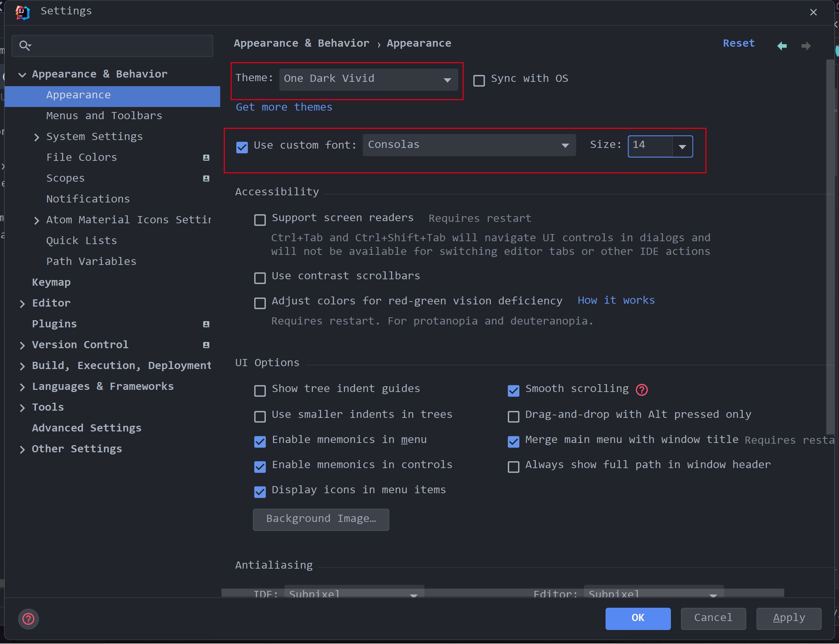The width and height of the screenshot is (839, 644).
Task: Select Menus and Toolbars in sidebar
Action: (104, 115)
